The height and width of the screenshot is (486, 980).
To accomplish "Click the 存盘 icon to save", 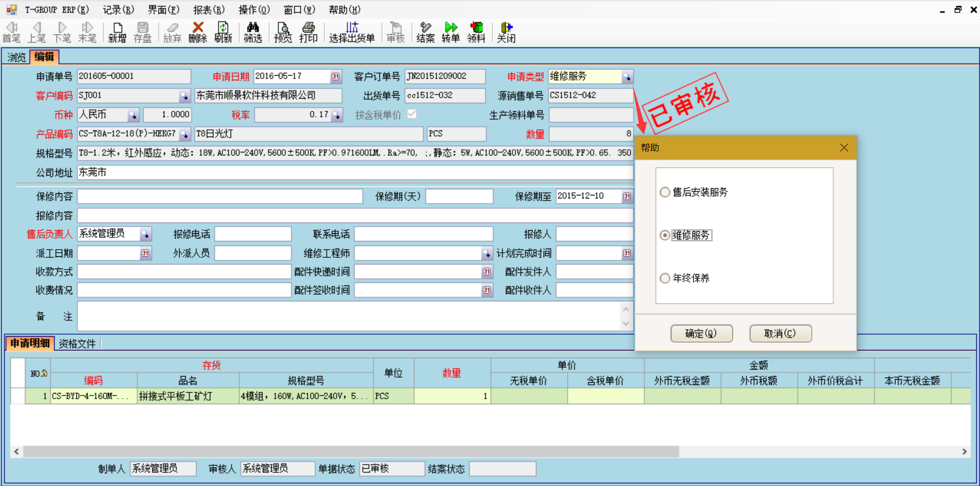I will [143, 32].
